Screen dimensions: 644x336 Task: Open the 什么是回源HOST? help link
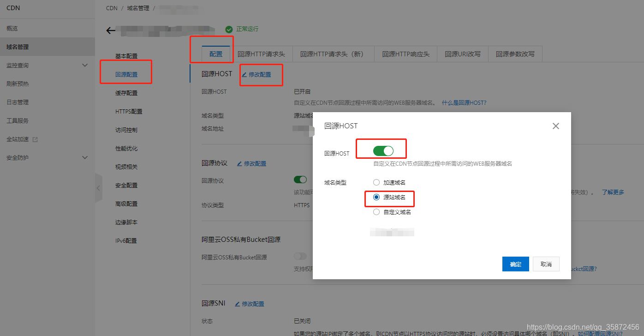(x=464, y=102)
